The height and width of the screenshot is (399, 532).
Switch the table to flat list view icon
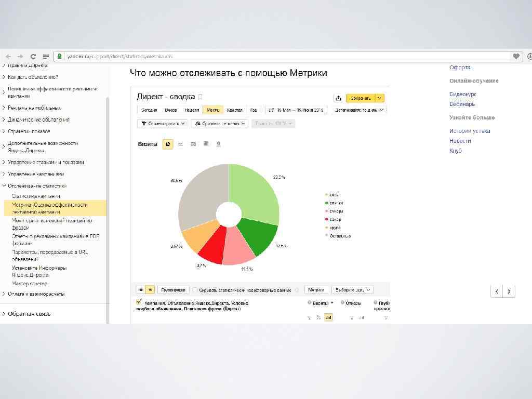(x=140, y=290)
